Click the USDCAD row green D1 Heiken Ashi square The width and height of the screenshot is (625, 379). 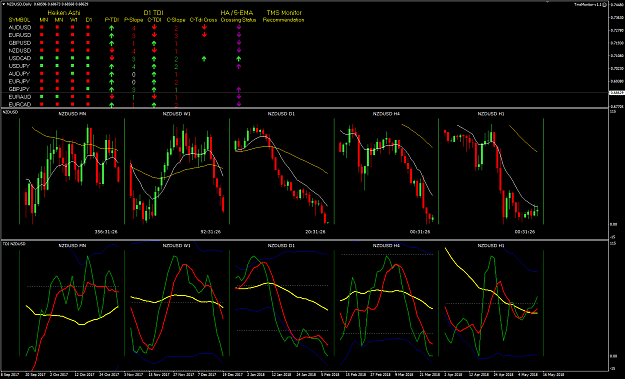pos(88,58)
